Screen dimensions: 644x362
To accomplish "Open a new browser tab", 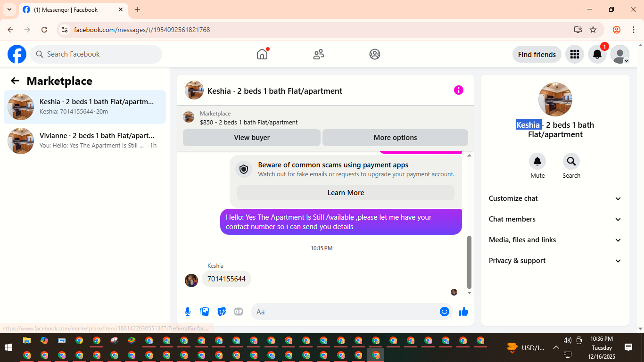I will (138, 9).
